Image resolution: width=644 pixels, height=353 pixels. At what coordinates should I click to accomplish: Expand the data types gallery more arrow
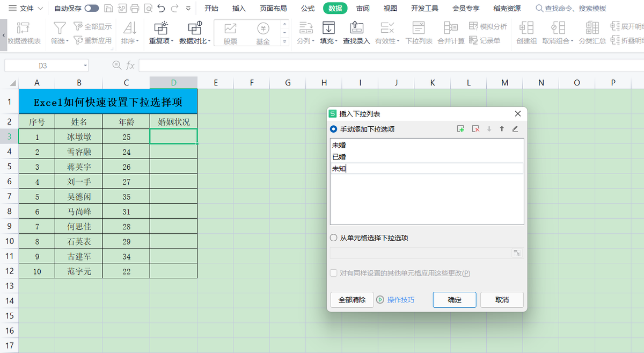[x=285, y=41]
